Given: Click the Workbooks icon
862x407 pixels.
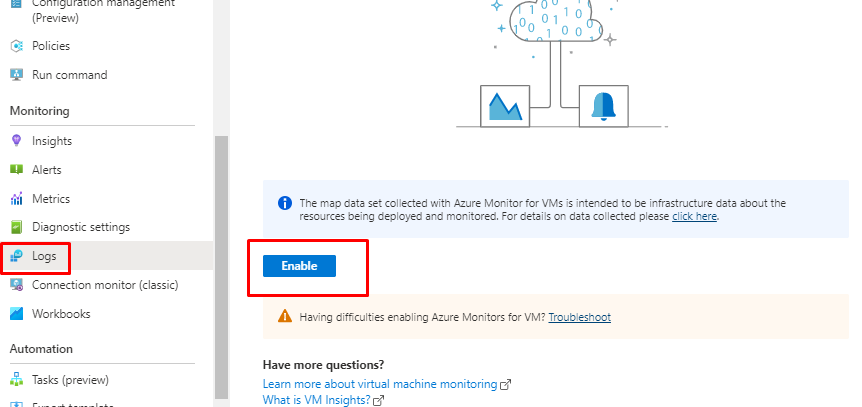Looking at the screenshot, I should pyautogui.click(x=16, y=314).
